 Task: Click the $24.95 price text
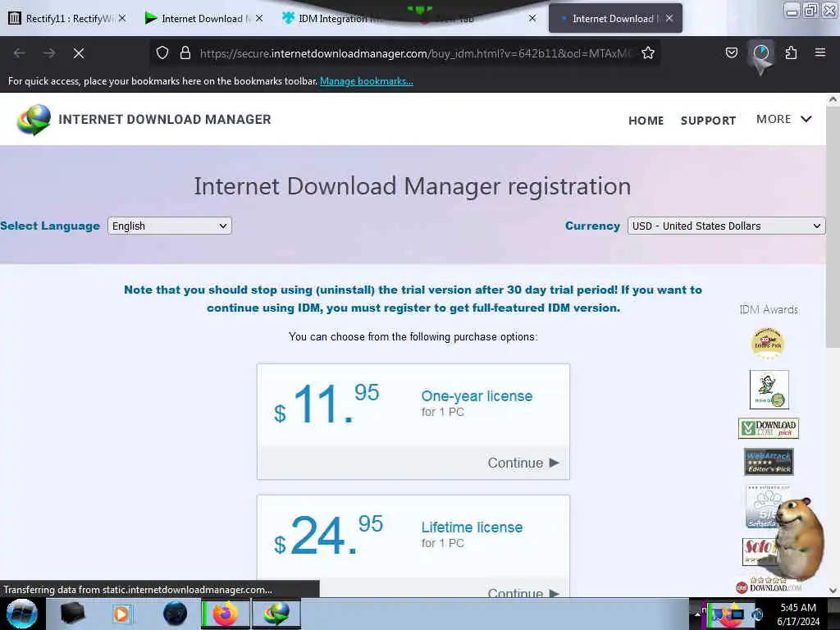328,535
